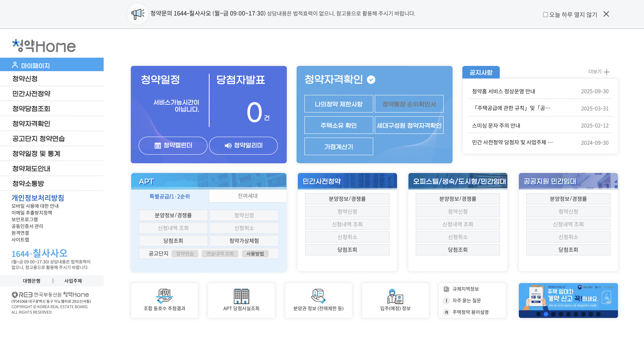Switch to the 잔여세대 tab
Screen dimensions: 644x352
pos(248,196)
